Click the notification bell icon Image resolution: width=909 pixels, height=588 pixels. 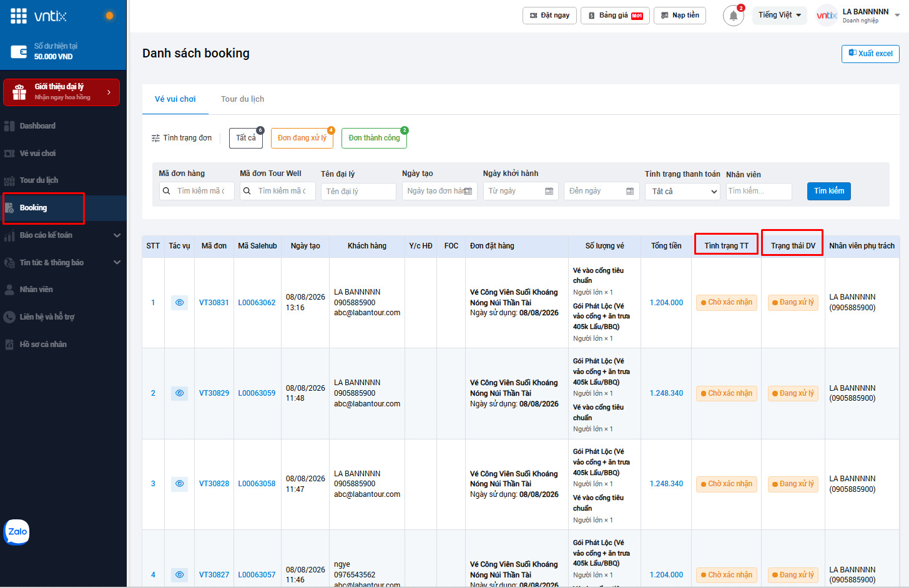pyautogui.click(x=734, y=16)
